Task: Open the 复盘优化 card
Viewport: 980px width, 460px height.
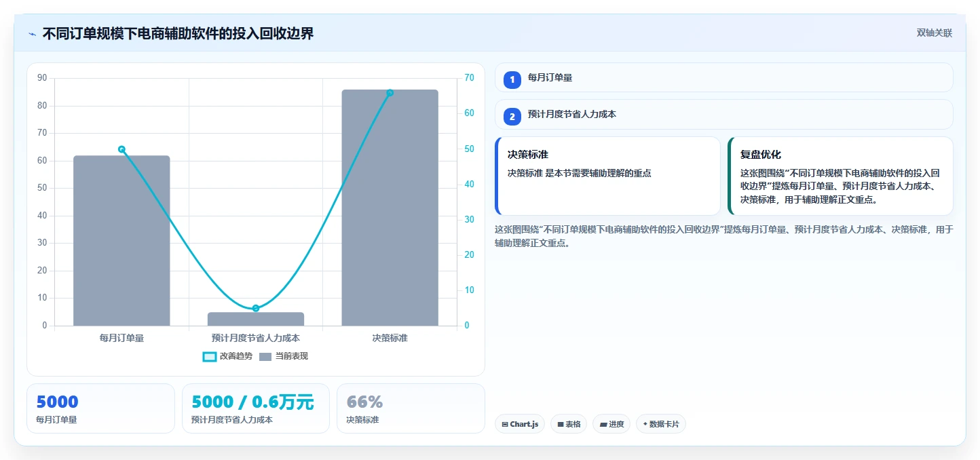Action: (840, 176)
